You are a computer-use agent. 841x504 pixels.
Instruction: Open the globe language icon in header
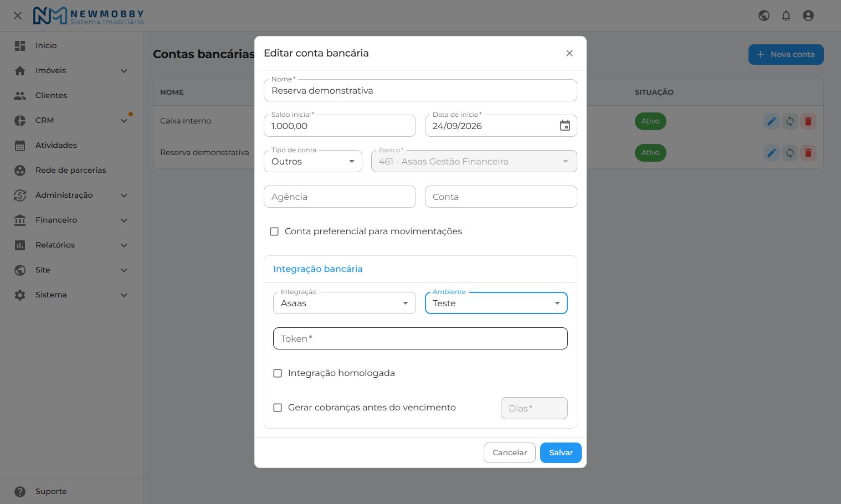click(764, 16)
